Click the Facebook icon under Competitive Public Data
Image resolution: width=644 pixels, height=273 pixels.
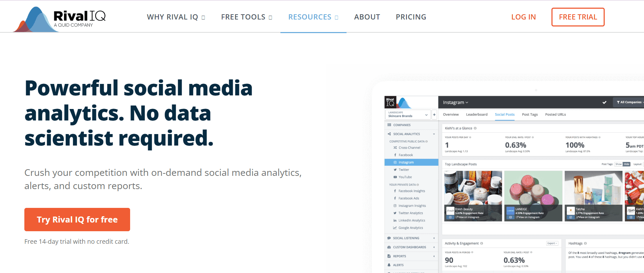coord(395,155)
